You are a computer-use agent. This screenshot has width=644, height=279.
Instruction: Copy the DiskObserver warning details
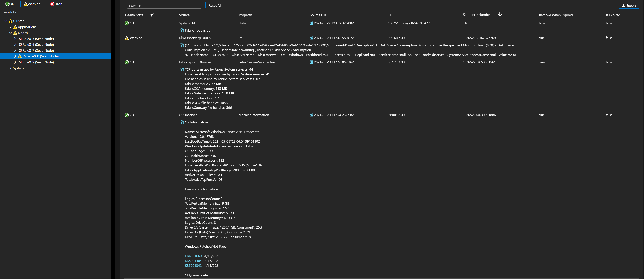click(181, 45)
